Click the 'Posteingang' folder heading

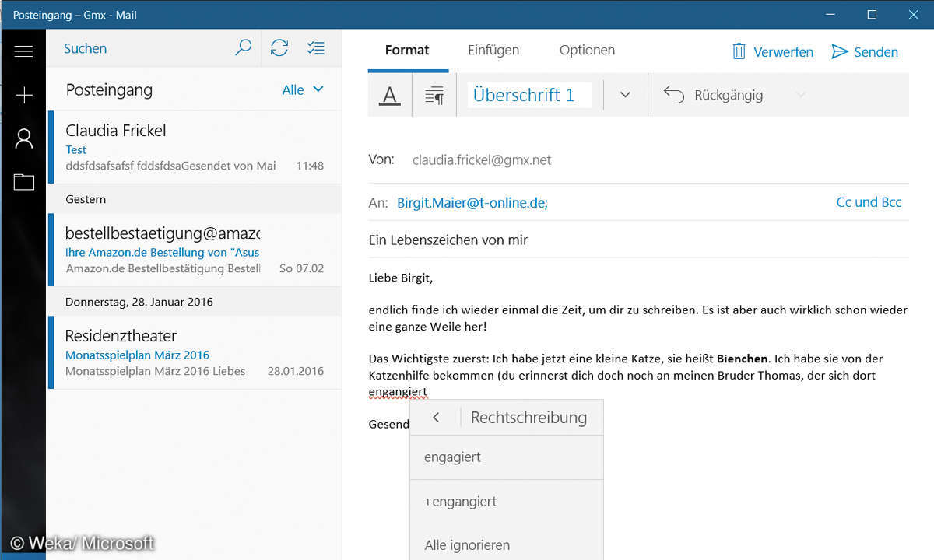coord(109,90)
